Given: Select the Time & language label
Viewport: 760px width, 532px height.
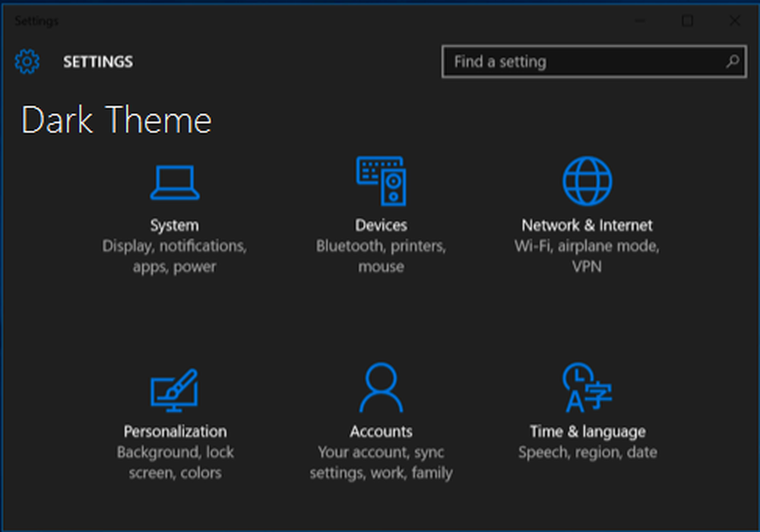Looking at the screenshot, I should (x=587, y=432).
